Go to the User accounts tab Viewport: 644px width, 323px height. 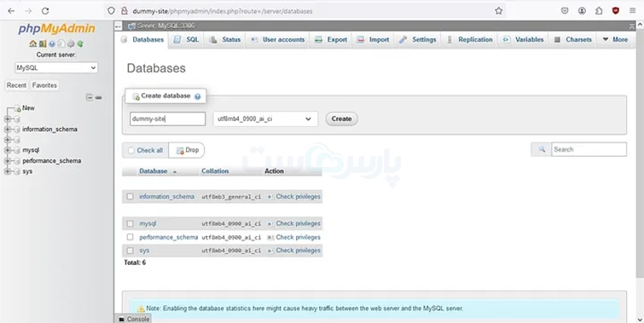[277, 40]
